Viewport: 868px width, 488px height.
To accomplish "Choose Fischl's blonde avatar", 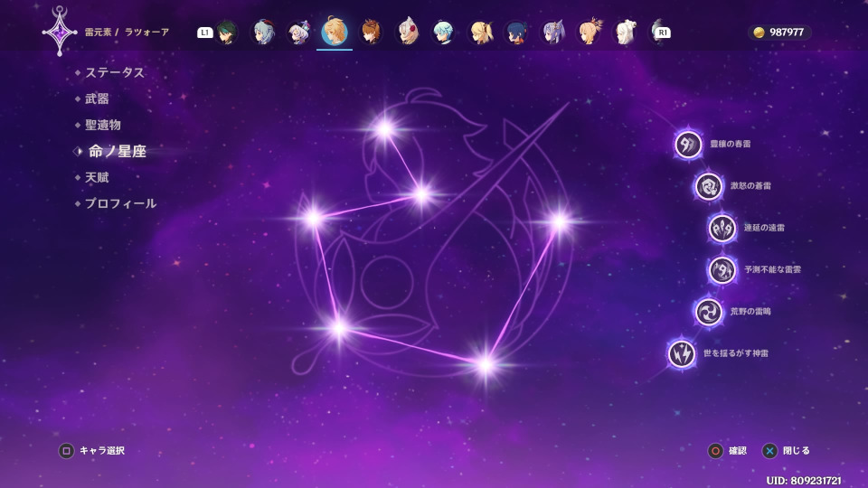I will click(480, 33).
